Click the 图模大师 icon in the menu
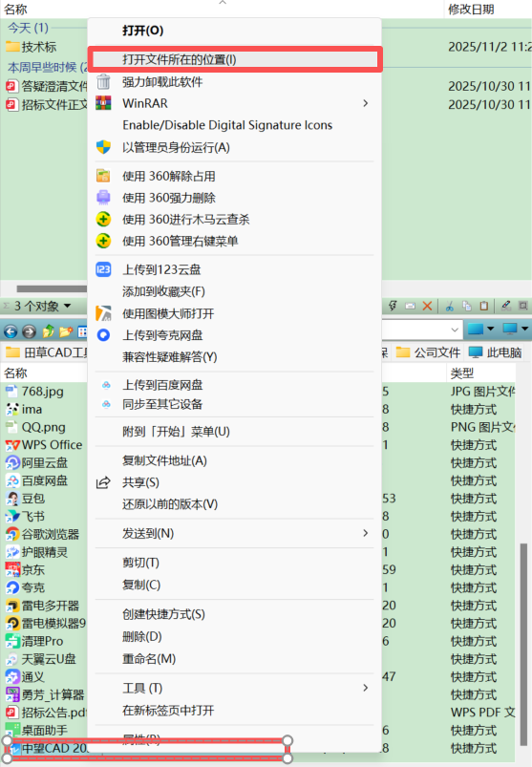This screenshot has height=767, width=532. 103,313
